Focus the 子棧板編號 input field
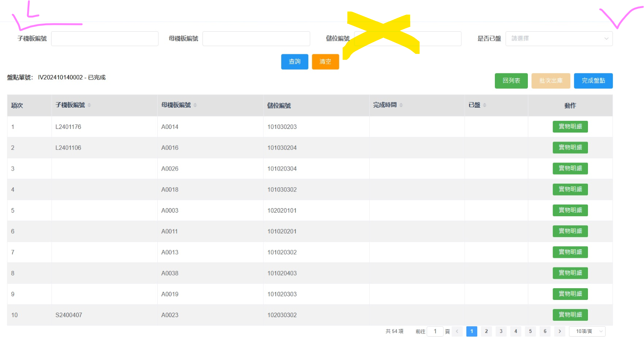Screen dimensions: 644x347 pyautogui.click(x=105, y=39)
